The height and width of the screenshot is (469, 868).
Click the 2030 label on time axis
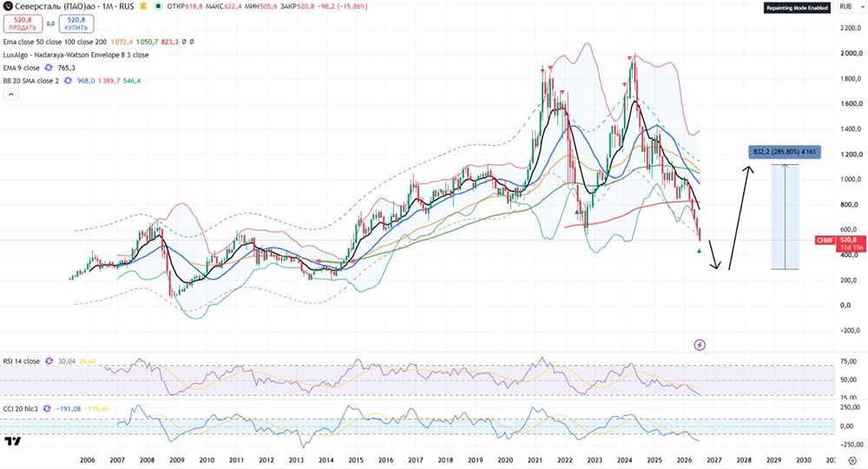pos(804,460)
